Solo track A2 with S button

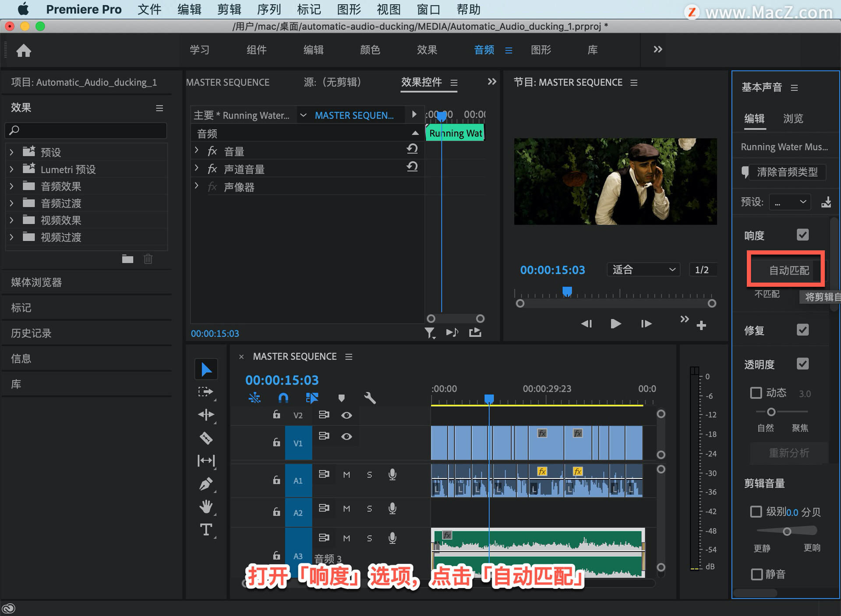[x=369, y=509]
